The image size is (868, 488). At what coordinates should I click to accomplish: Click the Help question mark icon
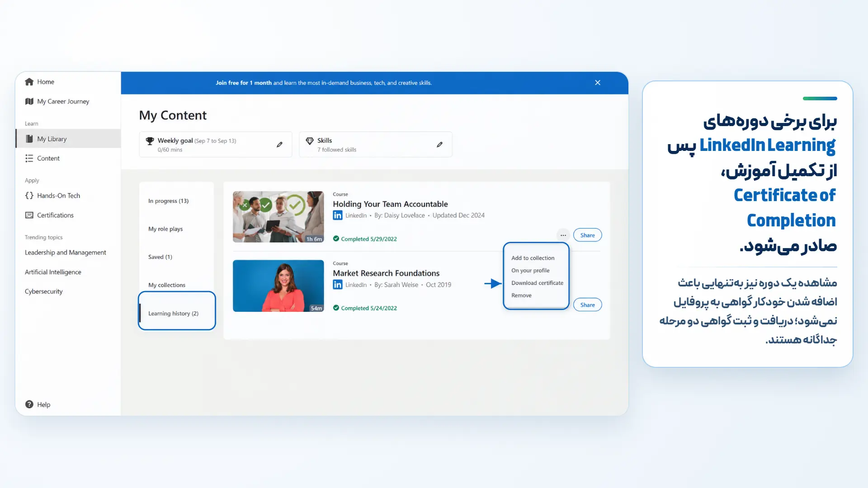point(29,404)
